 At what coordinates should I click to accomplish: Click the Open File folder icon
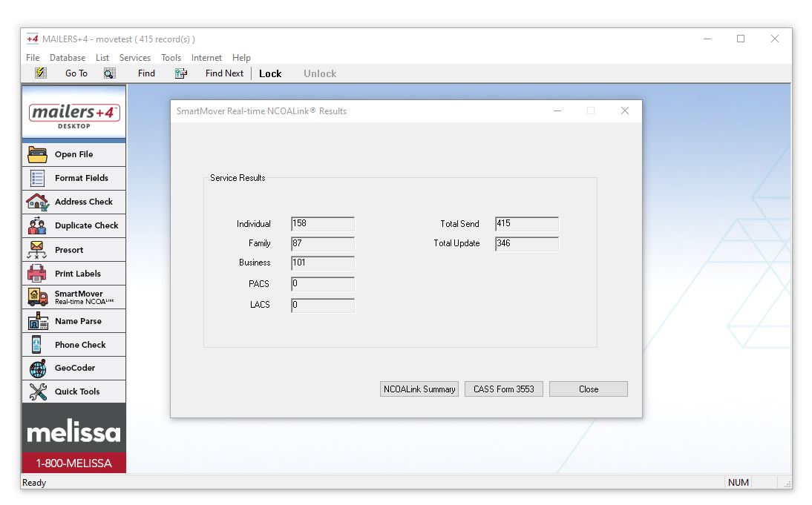[37, 154]
